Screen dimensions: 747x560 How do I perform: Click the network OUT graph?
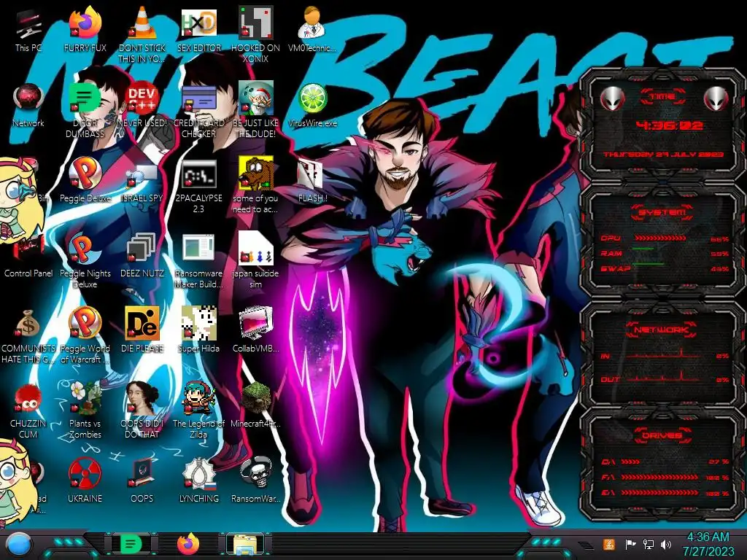663,377
